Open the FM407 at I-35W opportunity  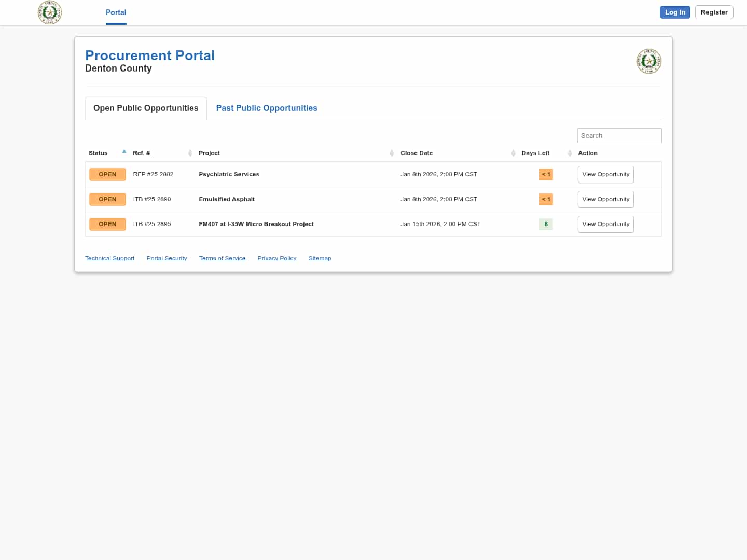(x=605, y=224)
